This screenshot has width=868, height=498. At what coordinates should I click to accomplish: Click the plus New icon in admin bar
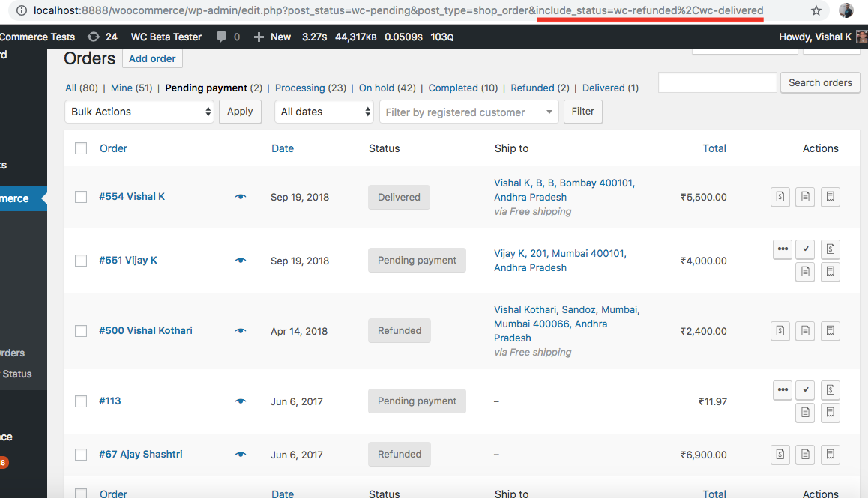[x=259, y=37]
